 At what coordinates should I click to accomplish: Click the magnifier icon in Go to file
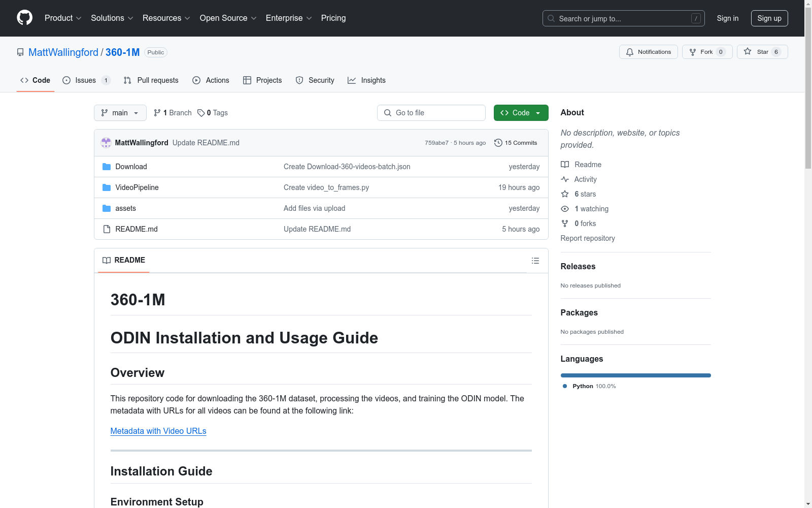point(388,113)
